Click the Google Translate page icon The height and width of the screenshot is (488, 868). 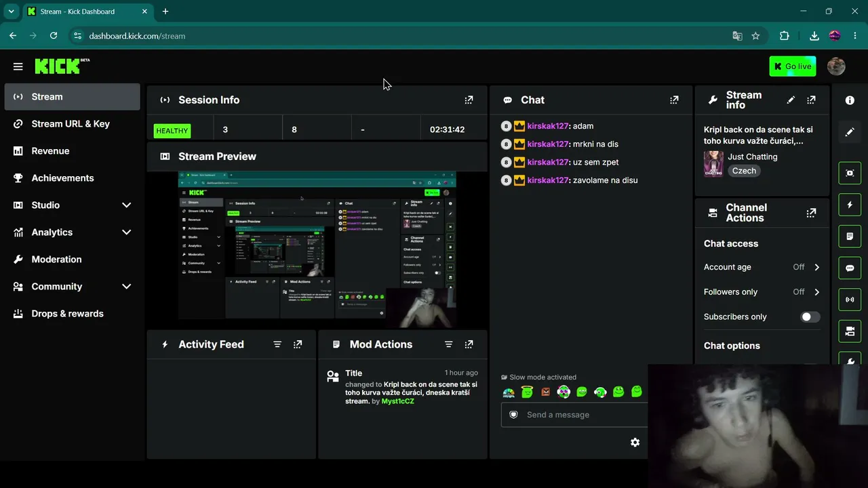(737, 36)
